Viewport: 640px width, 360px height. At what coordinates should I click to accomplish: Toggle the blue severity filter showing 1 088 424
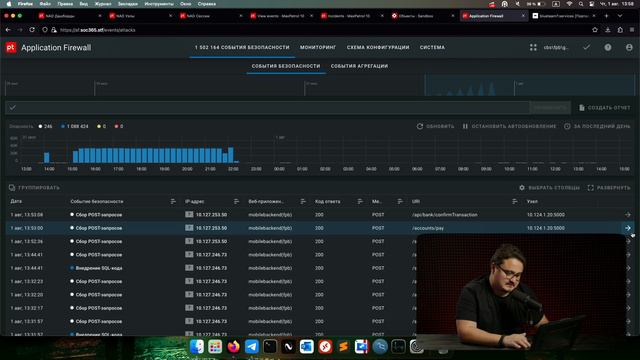point(74,127)
